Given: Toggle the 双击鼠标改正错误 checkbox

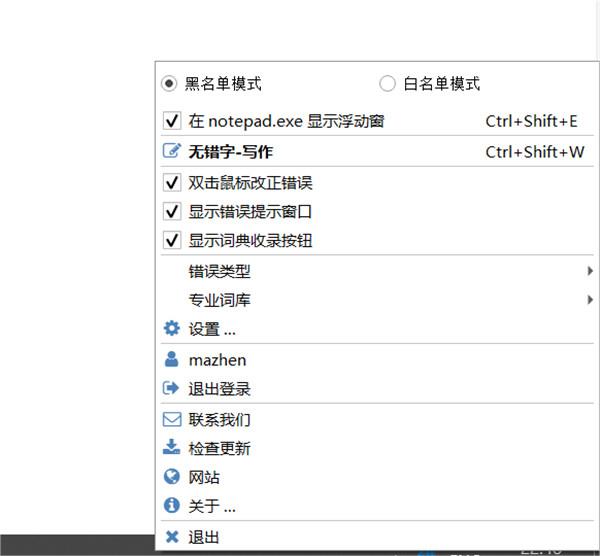Looking at the screenshot, I should pos(171,183).
